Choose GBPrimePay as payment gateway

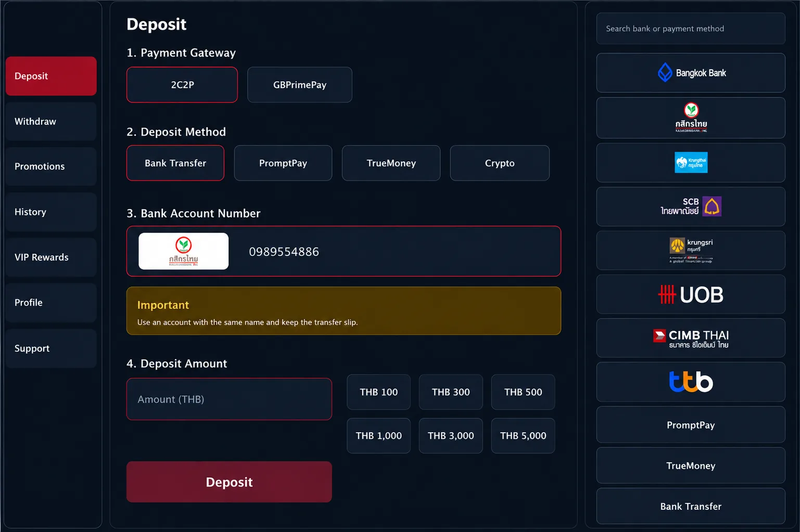[x=300, y=85]
